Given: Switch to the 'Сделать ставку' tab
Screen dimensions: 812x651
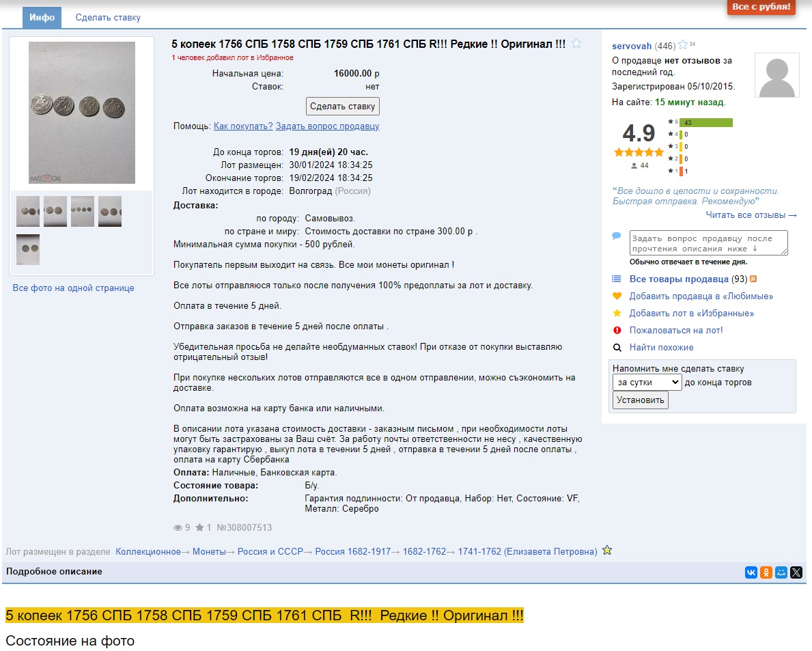Looking at the screenshot, I should (x=108, y=18).
